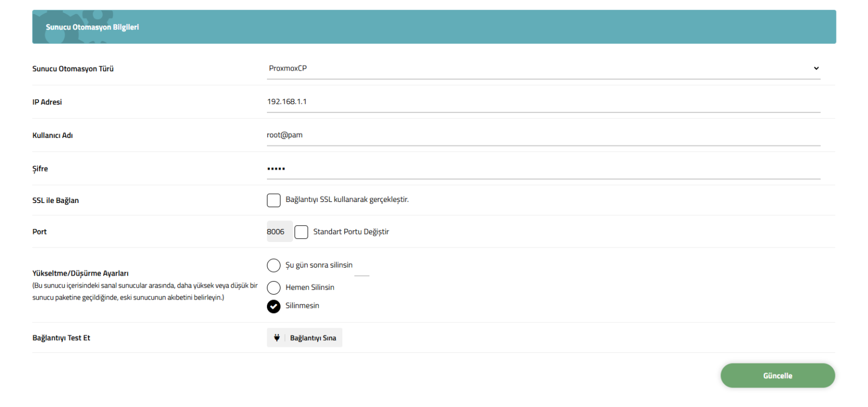The height and width of the screenshot is (407, 868).
Task: Click into the Şifre password field
Action: pos(542,169)
